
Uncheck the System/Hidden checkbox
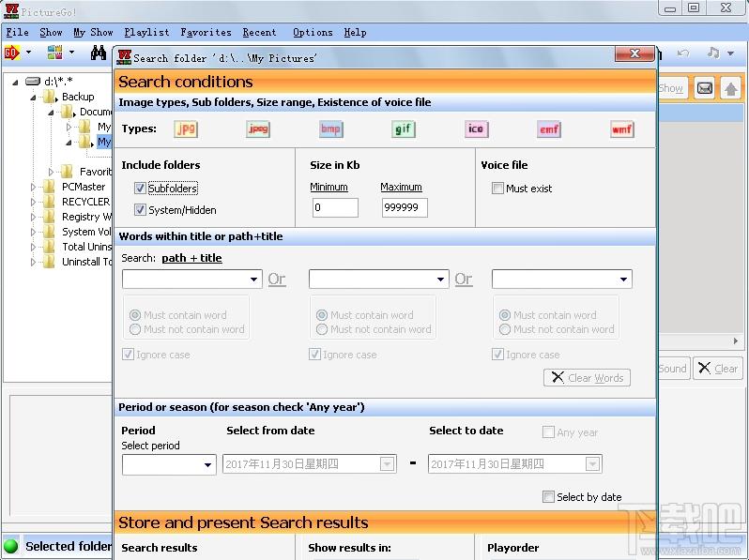(140, 209)
